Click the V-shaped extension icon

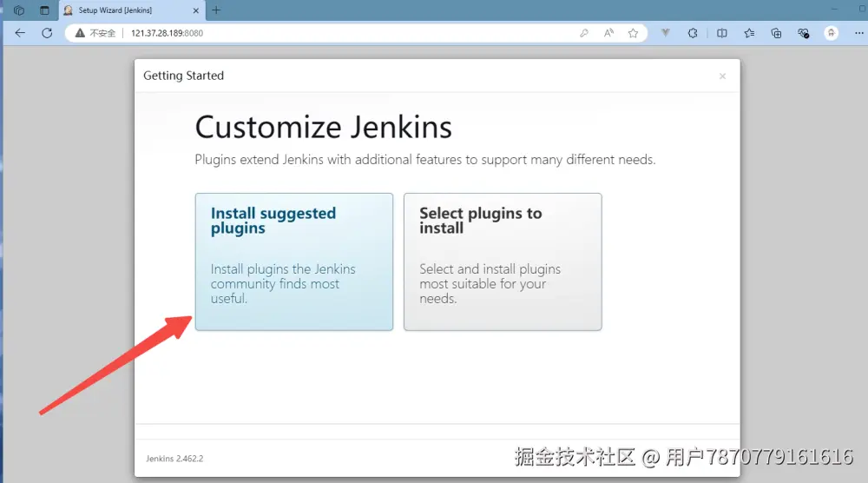click(x=666, y=33)
